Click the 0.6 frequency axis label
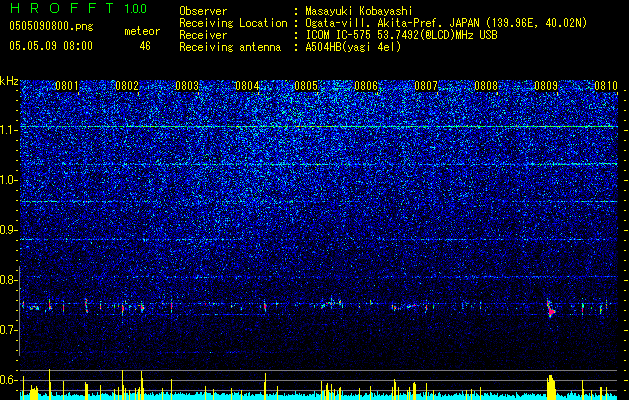The width and height of the screenshot is (629, 400). click(8, 380)
